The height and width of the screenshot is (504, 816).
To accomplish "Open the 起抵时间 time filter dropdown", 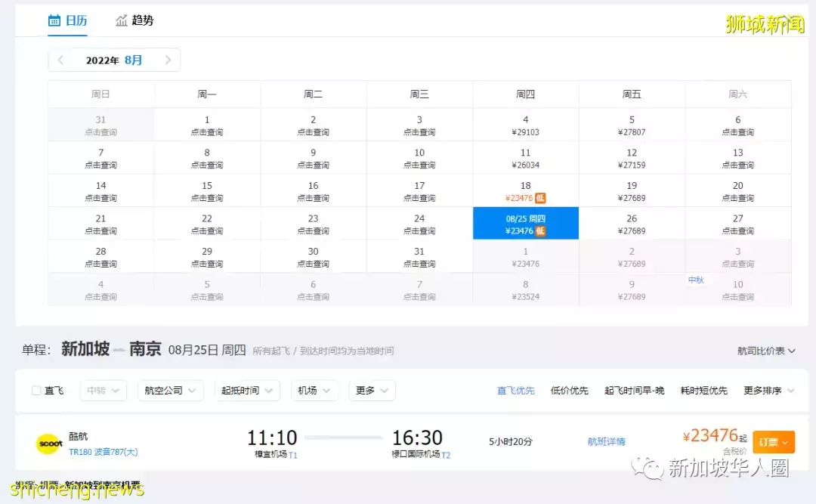I will tap(246, 390).
